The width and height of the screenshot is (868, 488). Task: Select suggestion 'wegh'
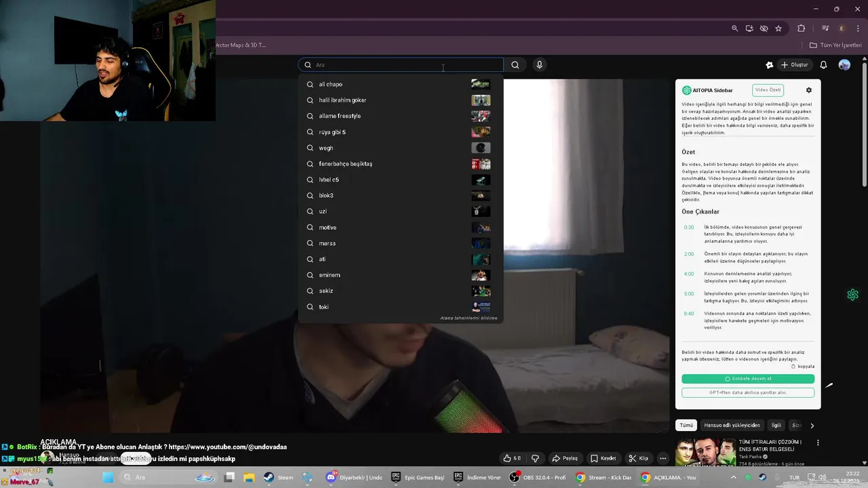(x=401, y=148)
